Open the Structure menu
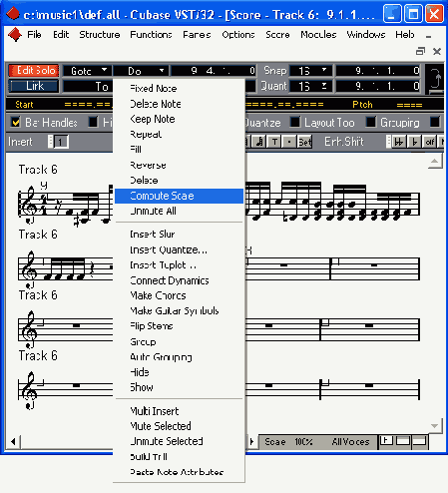 [x=100, y=35]
